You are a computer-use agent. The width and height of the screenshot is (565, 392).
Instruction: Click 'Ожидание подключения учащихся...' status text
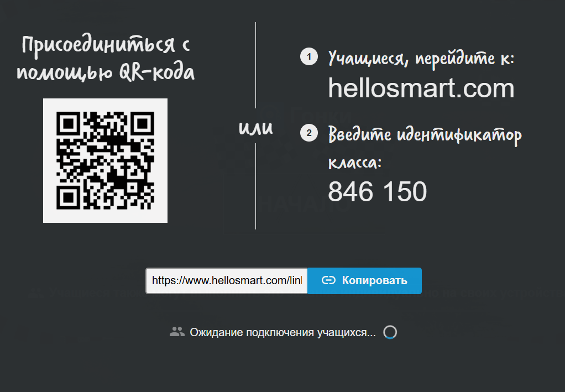(282, 332)
